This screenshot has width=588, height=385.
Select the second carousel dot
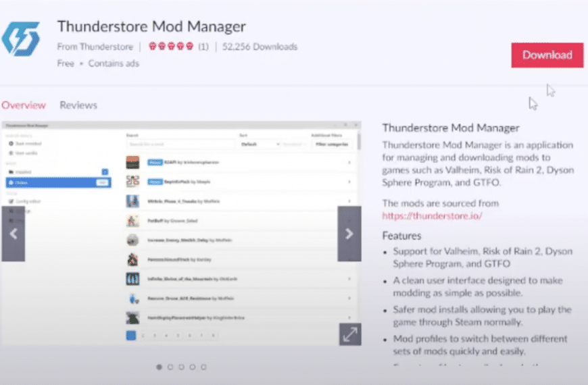[170, 367]
